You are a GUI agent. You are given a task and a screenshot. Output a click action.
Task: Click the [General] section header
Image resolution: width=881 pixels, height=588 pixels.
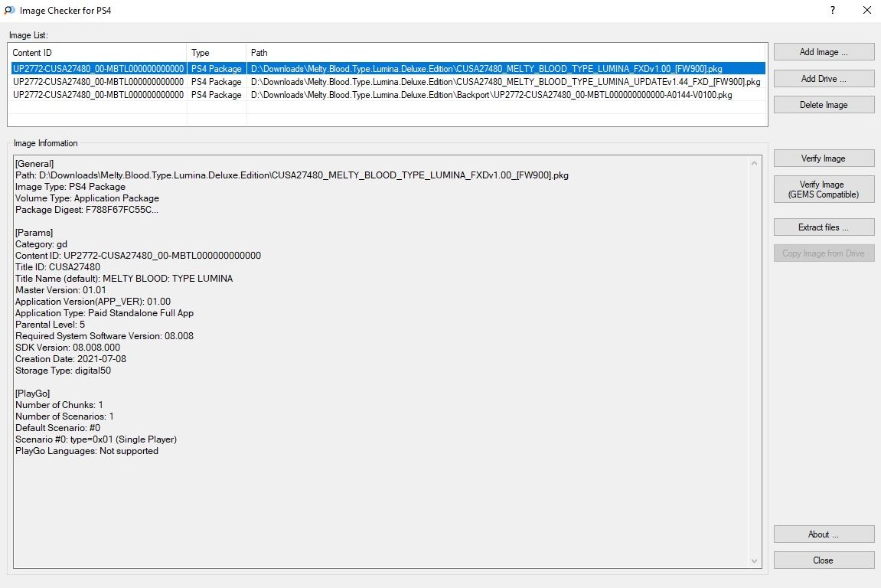pyautogui.click(x=34, y=164)
